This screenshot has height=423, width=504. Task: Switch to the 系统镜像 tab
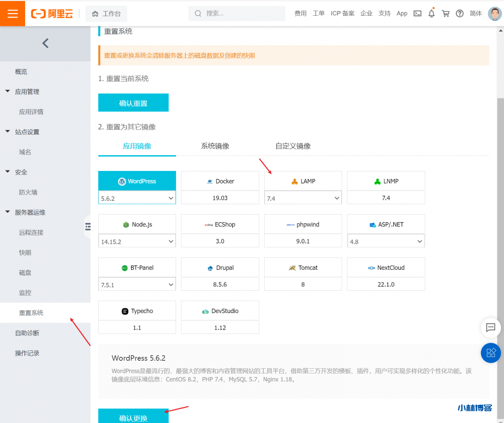point(215,146)
